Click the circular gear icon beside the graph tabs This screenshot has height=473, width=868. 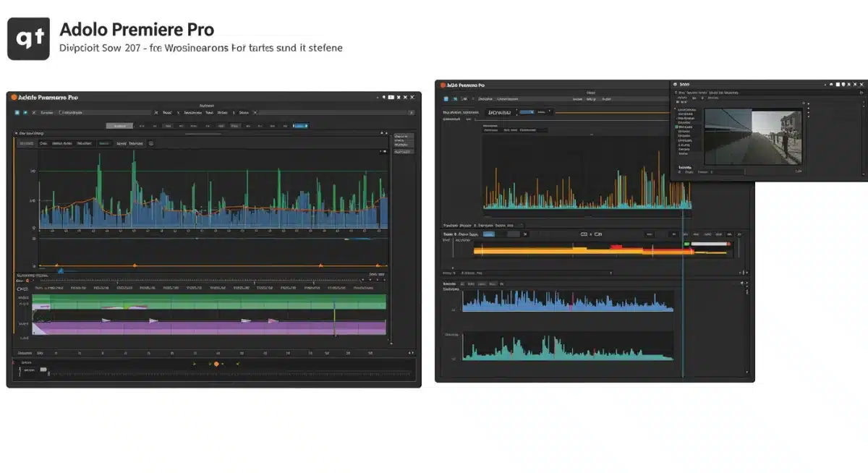(x=150, y=143)
